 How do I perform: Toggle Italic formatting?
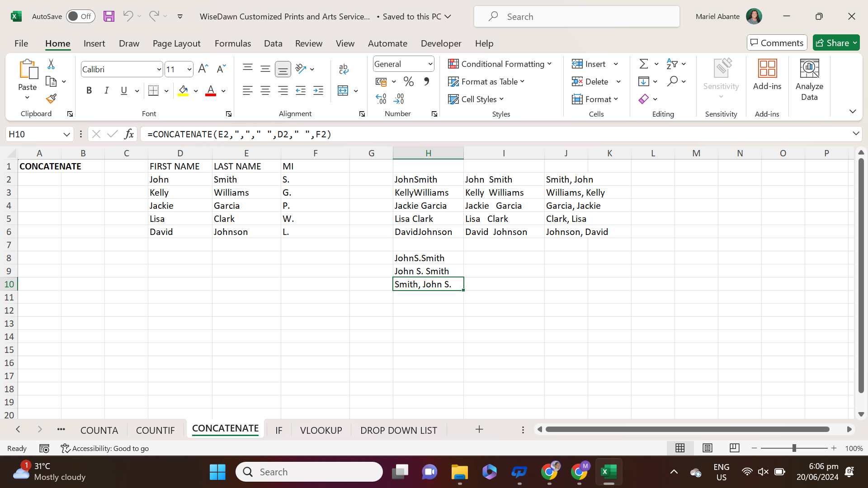click(106, 91)
